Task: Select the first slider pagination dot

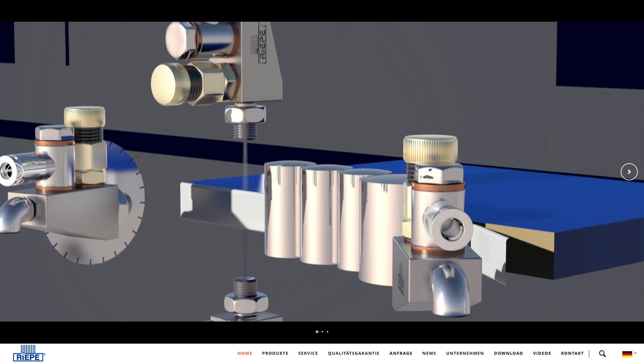Action: click(x=317, y=332)
